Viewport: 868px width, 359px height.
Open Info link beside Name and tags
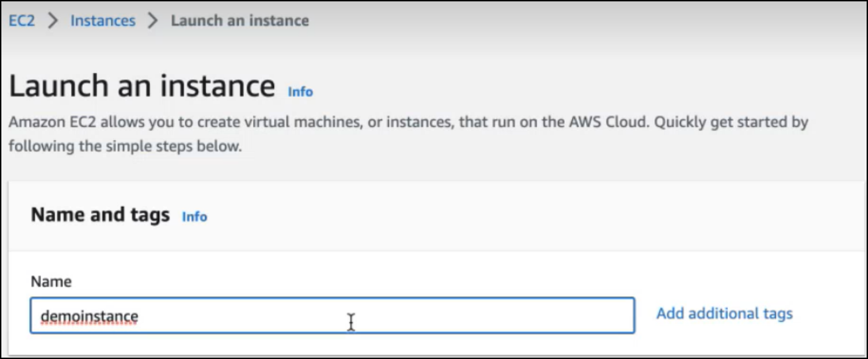coord(194,217)
